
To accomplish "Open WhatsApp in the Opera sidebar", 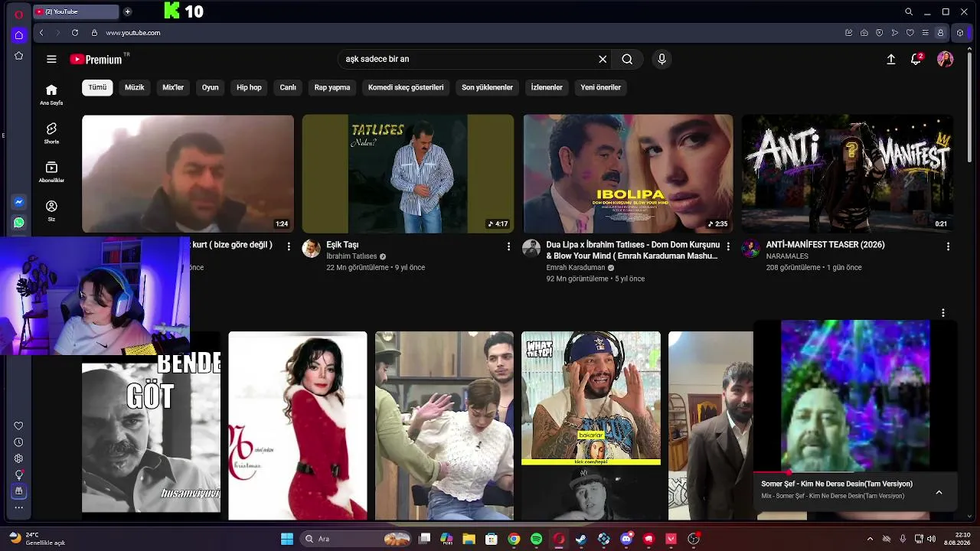I will 19,223.
